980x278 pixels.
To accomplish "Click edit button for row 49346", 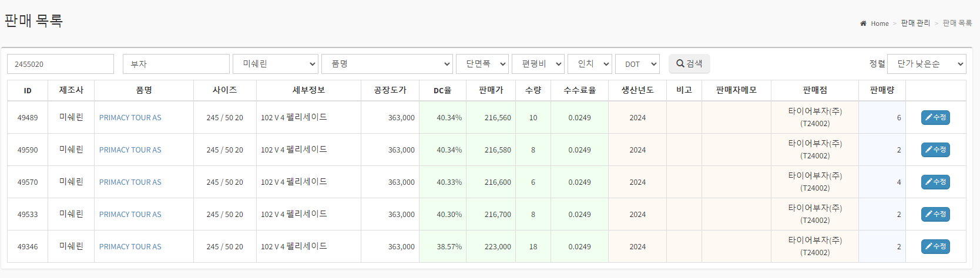I will [x=935, y=247].
